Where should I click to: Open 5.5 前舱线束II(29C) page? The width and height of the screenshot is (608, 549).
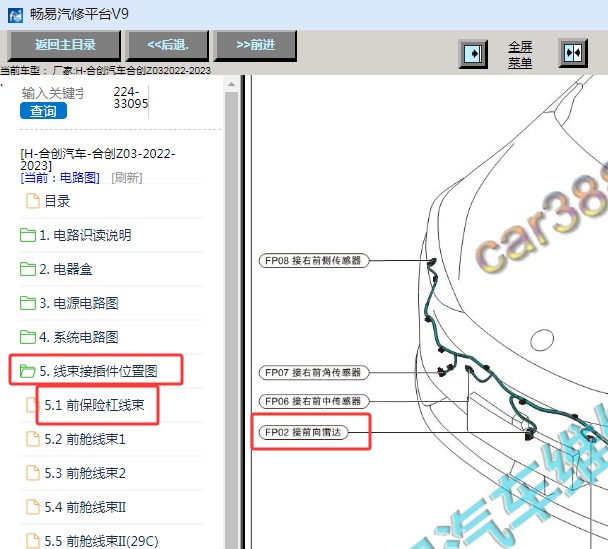[101, 541]
